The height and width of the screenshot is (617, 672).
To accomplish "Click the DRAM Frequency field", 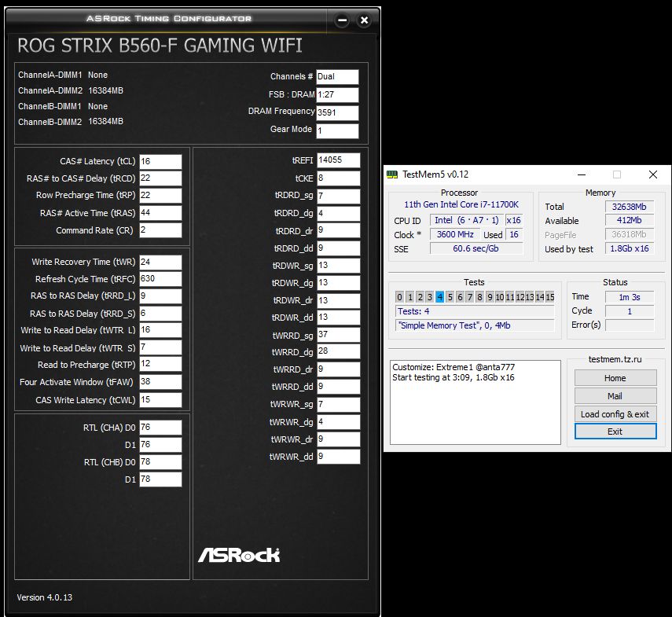I will (x=337, y=113).
